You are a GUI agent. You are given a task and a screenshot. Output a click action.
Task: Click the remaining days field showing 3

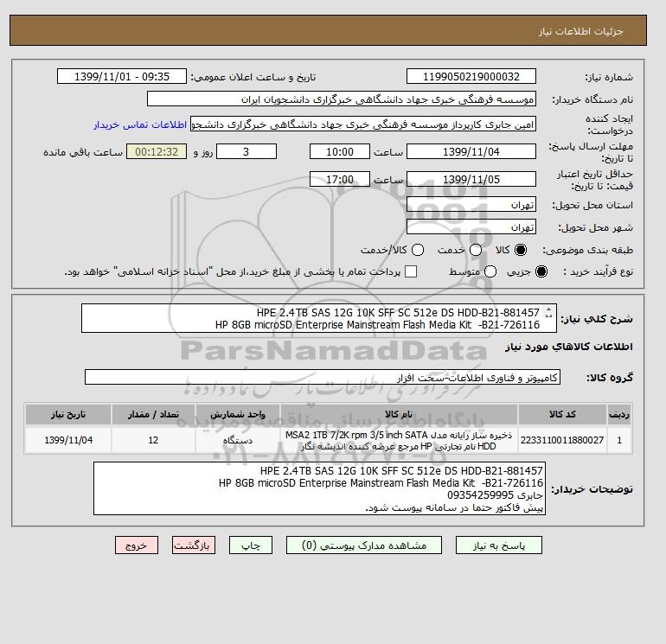[247, 151]
